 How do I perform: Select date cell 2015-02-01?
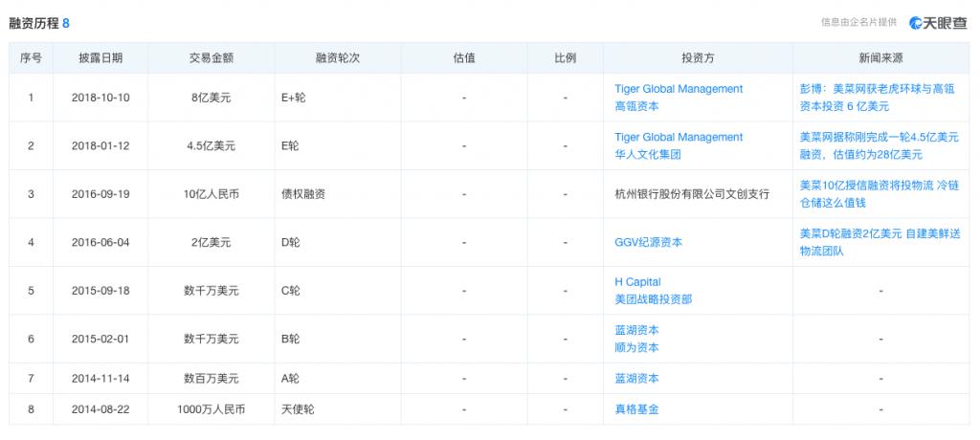[x=100, y=339]
